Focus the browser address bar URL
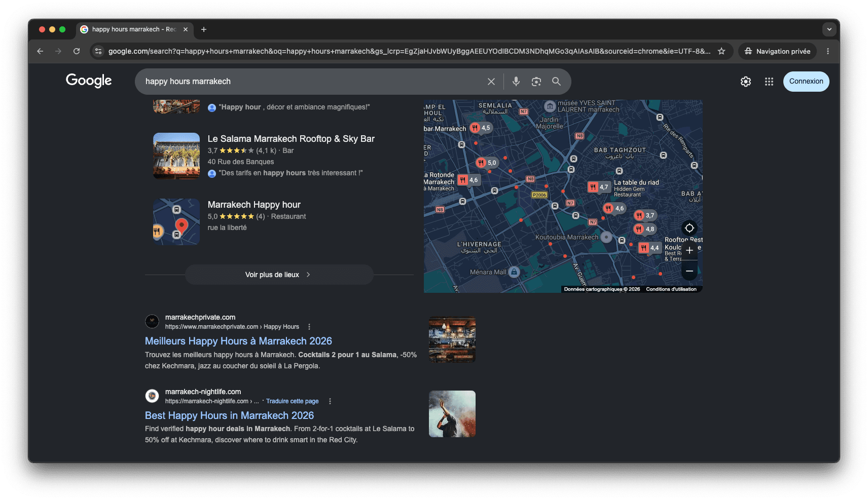868x500 pixels. pos(409,51)
